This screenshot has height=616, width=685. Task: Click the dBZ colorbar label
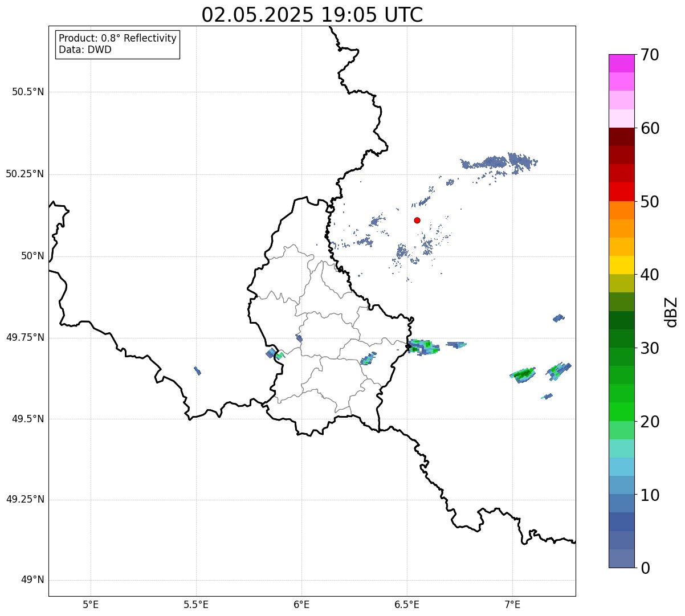671,312
